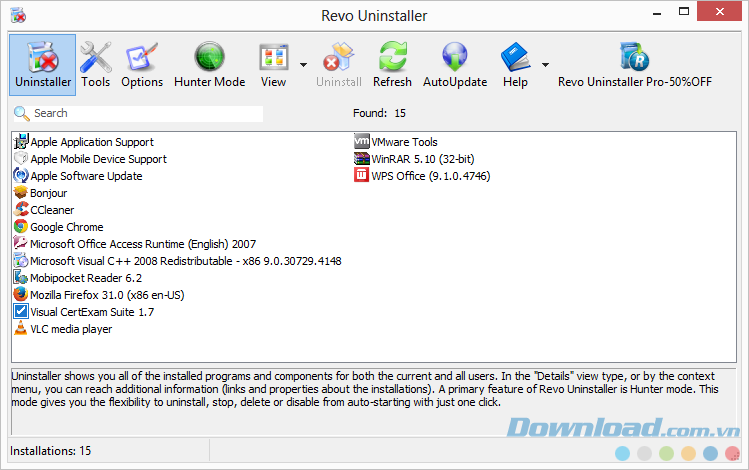
Task: Expand the View dropdown arrow
Action: tap(303, 64)
